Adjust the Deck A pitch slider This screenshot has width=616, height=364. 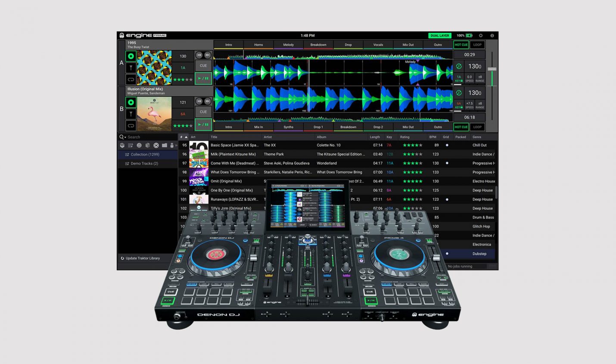[x=492, y=69]
